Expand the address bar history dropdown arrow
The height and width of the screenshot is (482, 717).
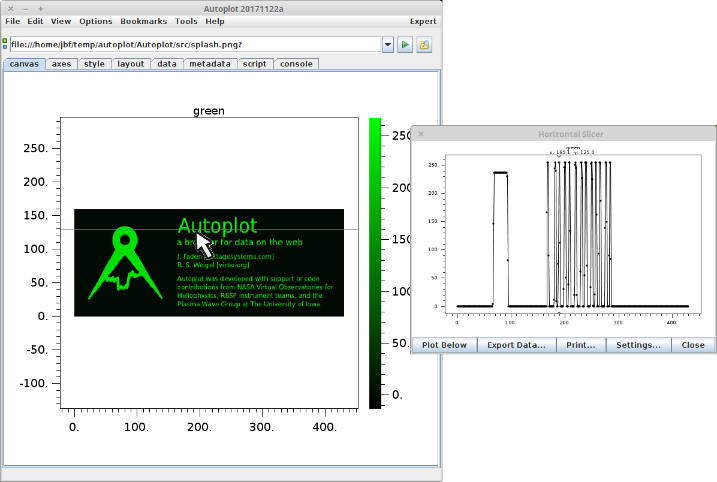coord(388,45)
